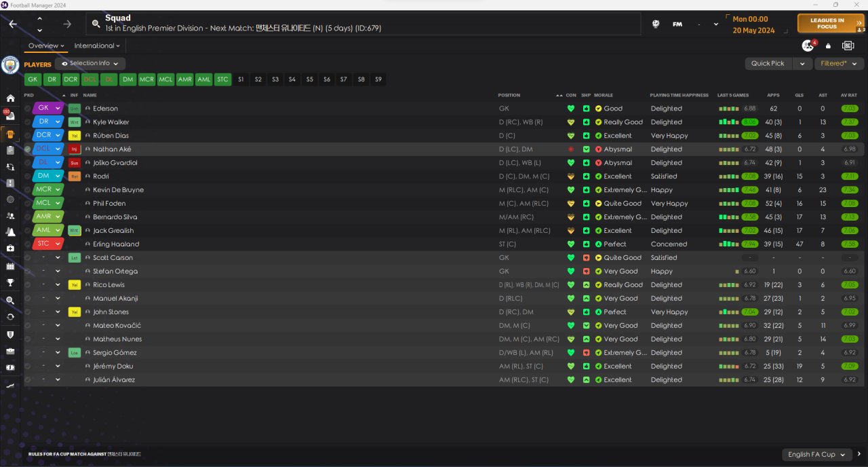Open the FM menu

point(677,24)
